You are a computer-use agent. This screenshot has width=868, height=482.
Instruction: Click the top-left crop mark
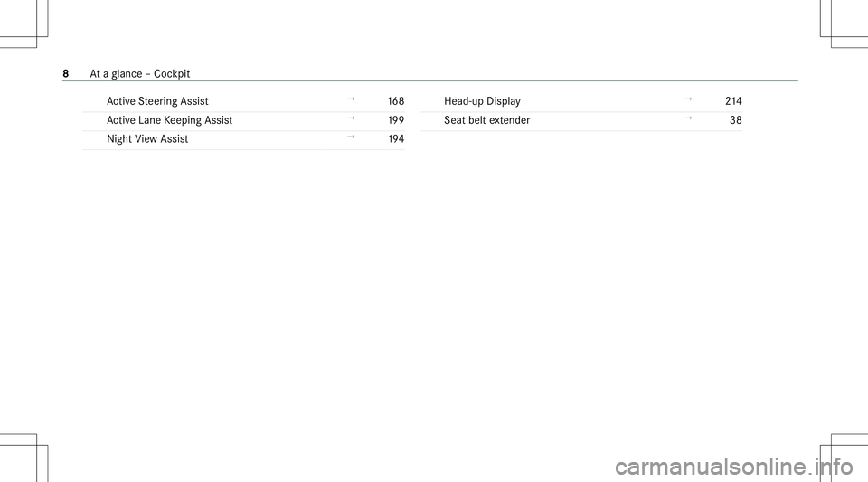[x=24, y=24]
